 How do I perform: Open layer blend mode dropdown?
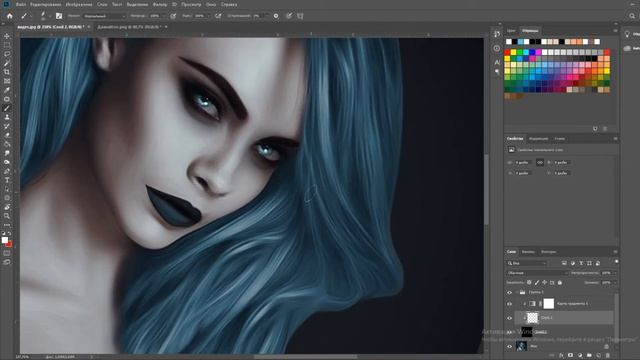point(537,273)
